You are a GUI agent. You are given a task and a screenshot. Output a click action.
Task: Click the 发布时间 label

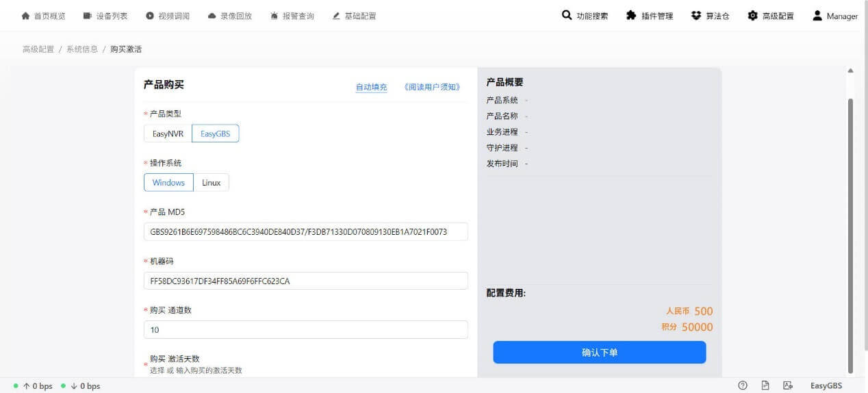coord(502,164)
